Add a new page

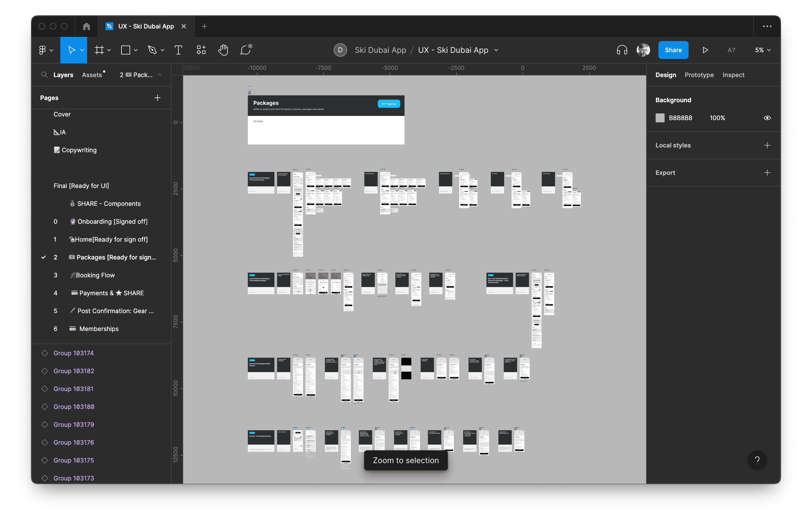click(x=157, y=98)
